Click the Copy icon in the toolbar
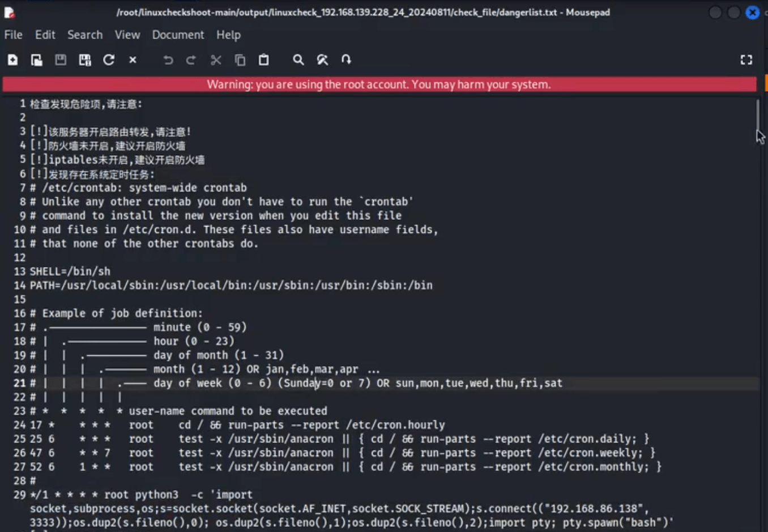The image size is (768, 532). point(240,59)
